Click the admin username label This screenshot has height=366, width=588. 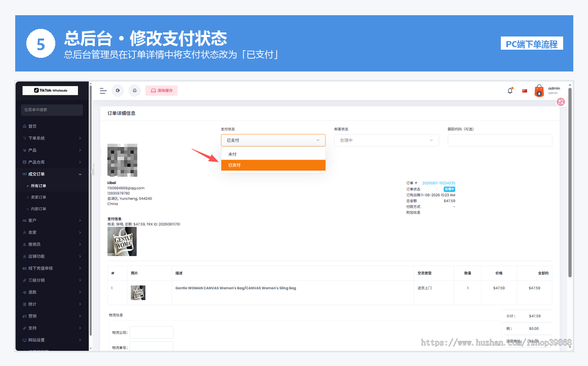tap(554, 89)
